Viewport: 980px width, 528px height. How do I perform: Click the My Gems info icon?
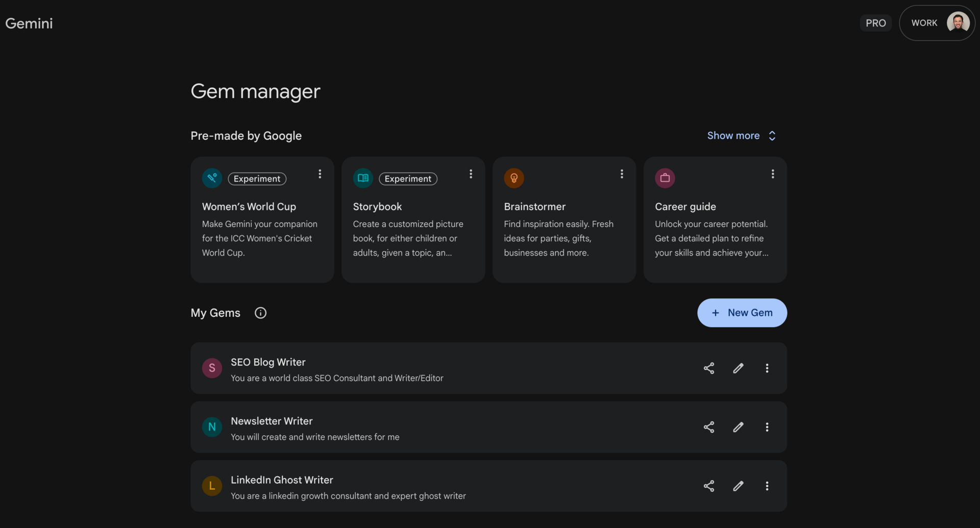click(261, 313)
